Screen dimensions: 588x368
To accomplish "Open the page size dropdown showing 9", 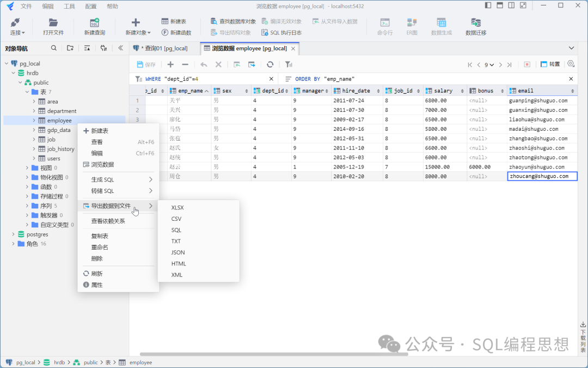I will click(x=489, y=64).
